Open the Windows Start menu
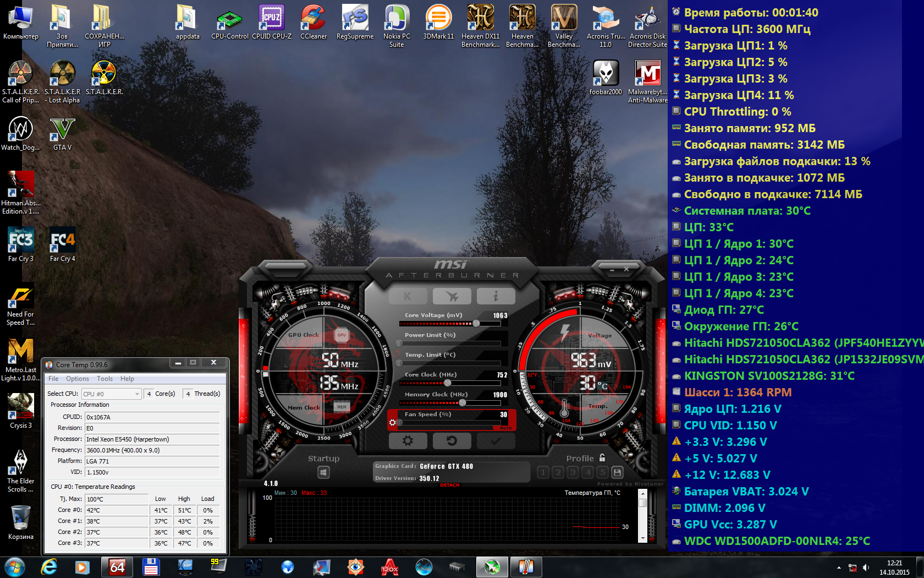 [15, 567]
